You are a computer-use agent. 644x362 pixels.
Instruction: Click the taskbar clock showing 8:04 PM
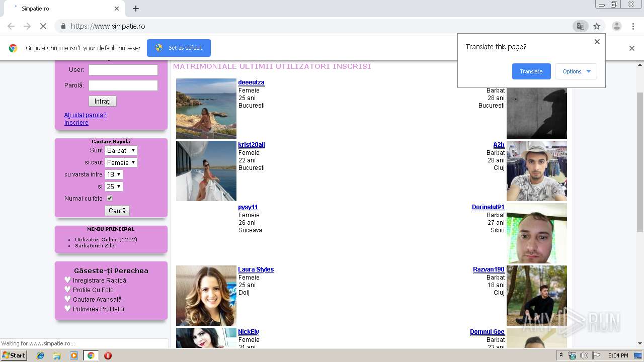(x=618, y=355)
